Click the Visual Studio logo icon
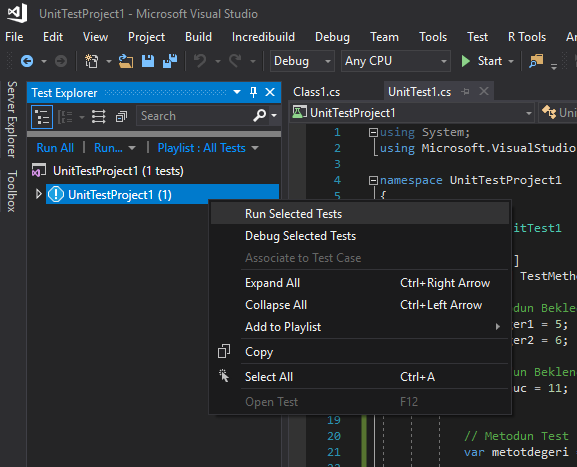 pyautogui.click(x=17, y=13)
